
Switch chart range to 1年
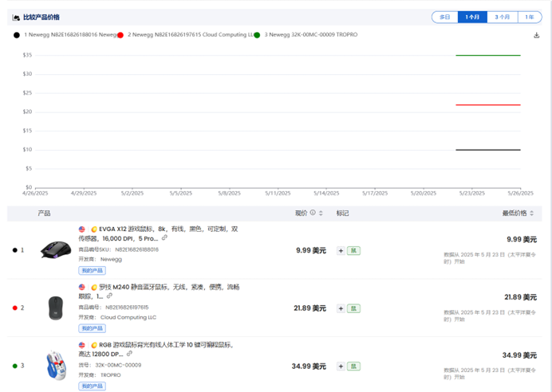pyautogui.click(x=530, y=17)
